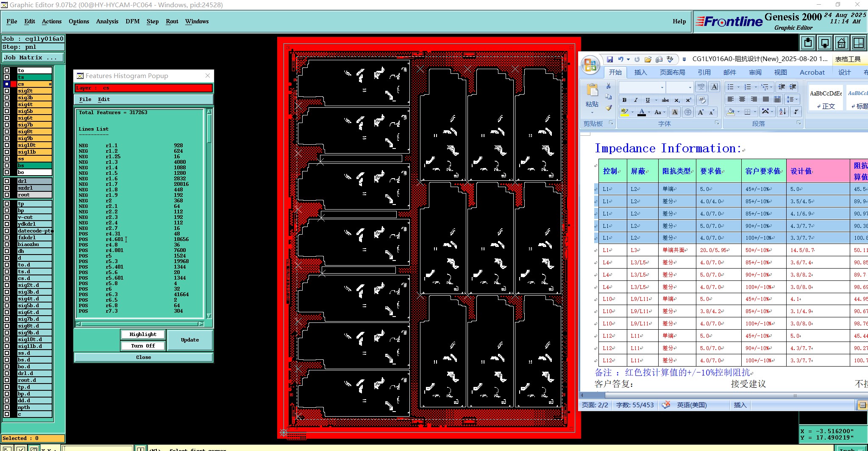Click the Cut scissors icon
The height and width of the screenshot is (451, 868).
coord(608,86)
